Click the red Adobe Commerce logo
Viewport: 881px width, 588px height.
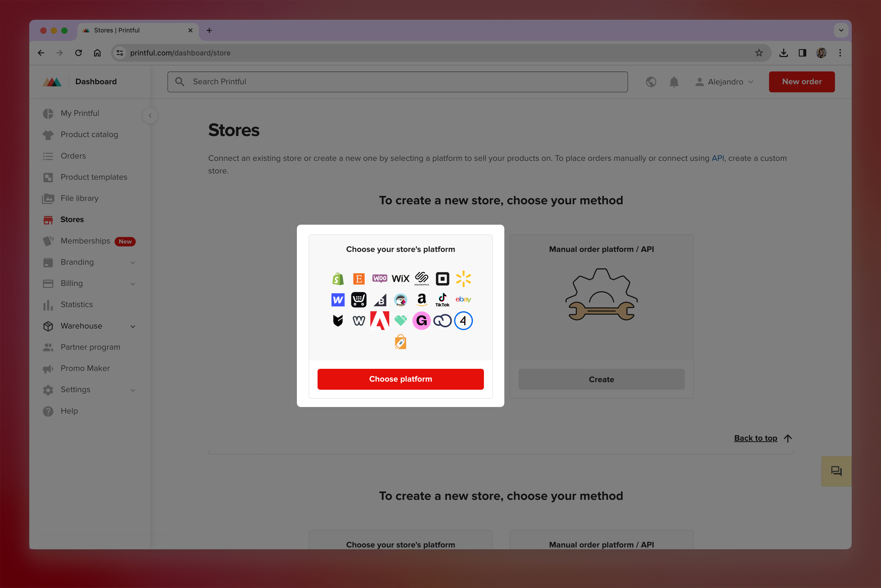[380, 321]
